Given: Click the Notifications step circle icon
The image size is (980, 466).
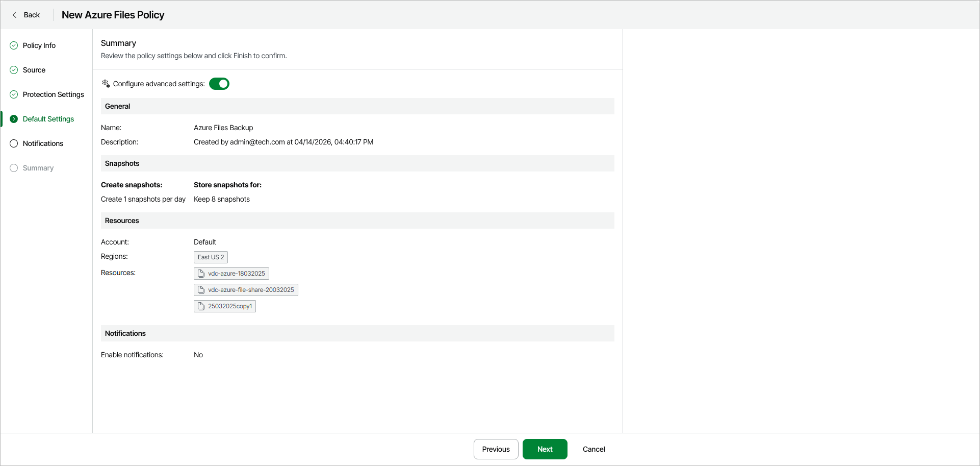Looking at the screenshot, I should click(14, 143).
